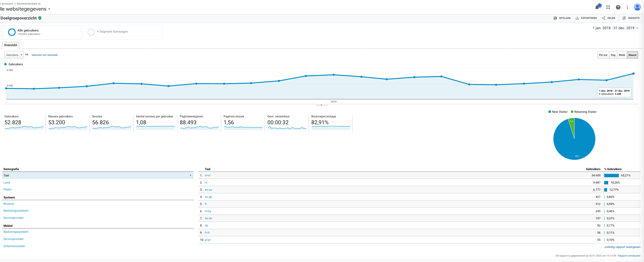Switch graph to Maand view

(632, 55)
